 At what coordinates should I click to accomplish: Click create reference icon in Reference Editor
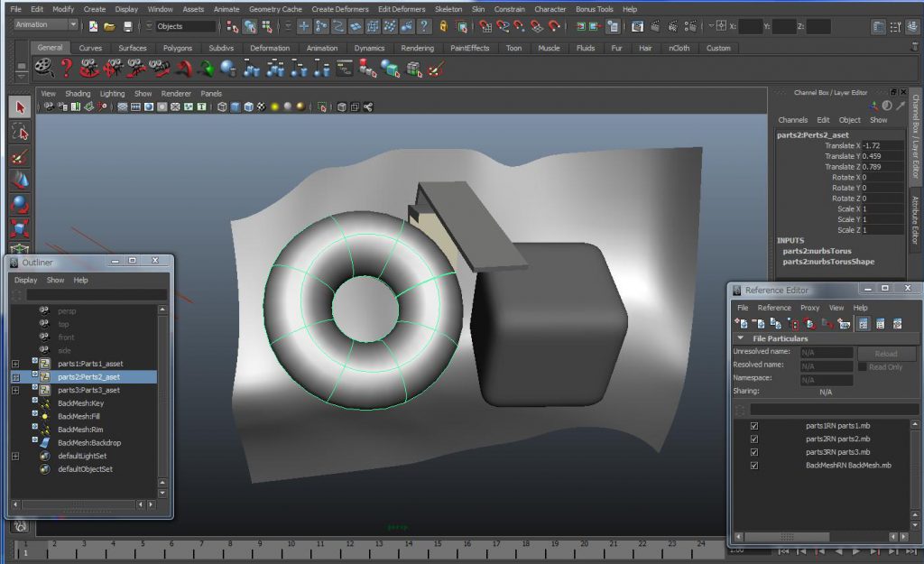[742, 324]
